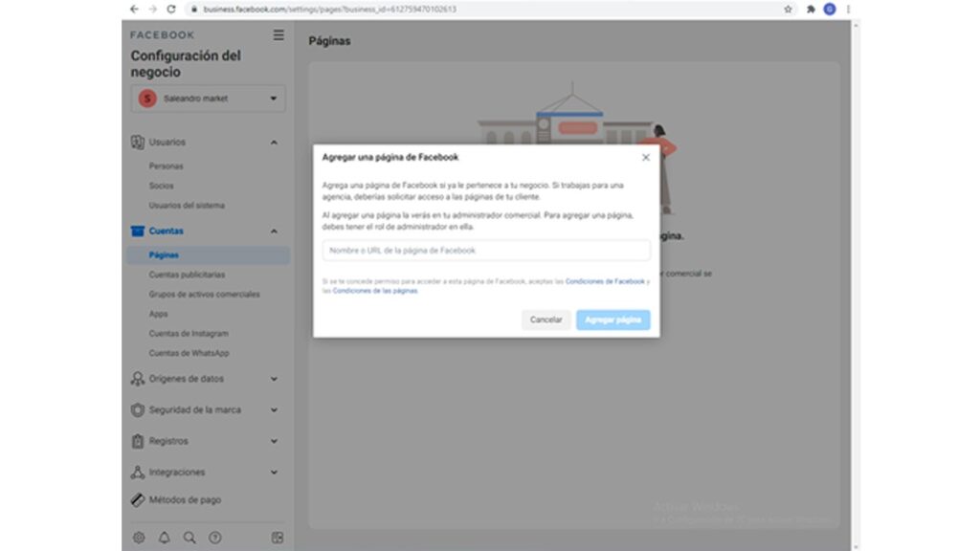Click the Integraciones icon

point(138,473)
